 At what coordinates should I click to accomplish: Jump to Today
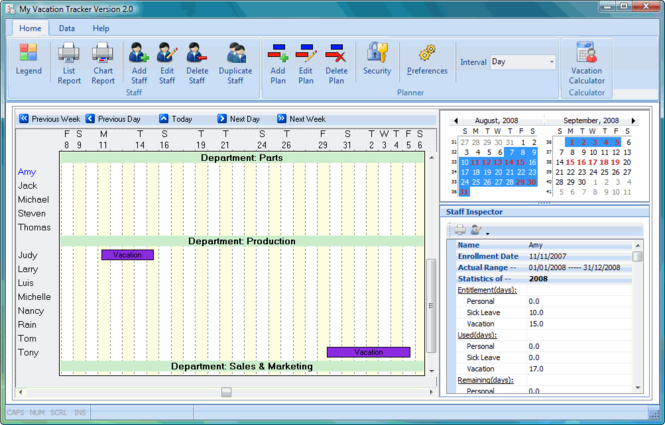click(176, 119)
